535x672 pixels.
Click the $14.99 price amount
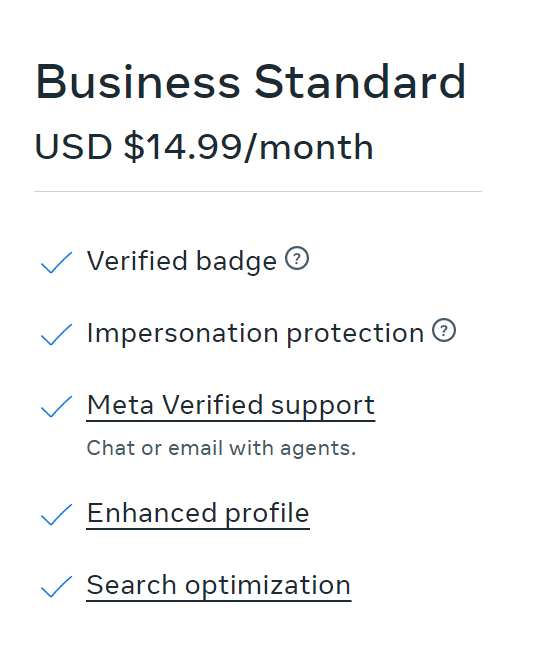click(x=183, y=147)
